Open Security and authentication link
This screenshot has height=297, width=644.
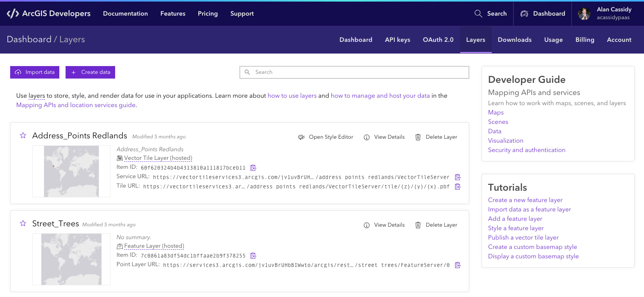527,150
